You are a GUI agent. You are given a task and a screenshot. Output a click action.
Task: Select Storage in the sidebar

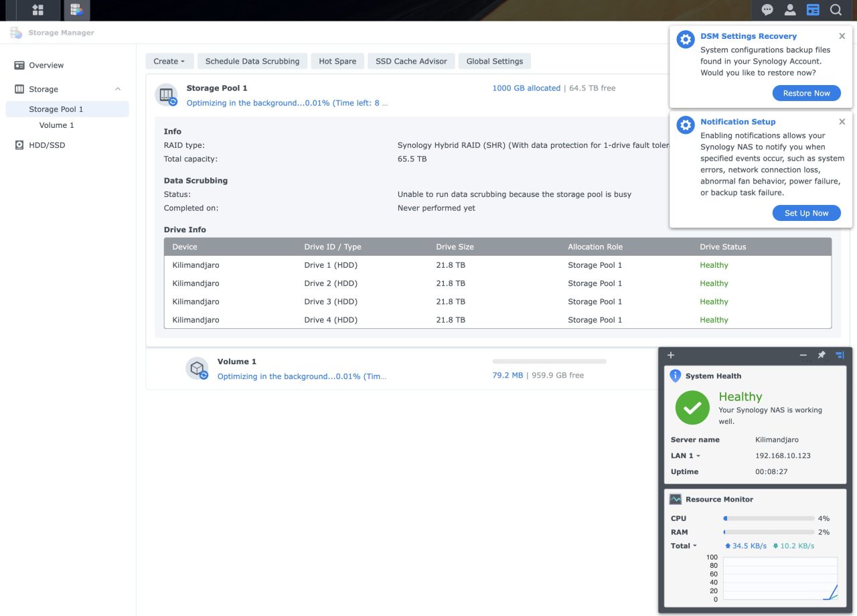click(67, 89)
